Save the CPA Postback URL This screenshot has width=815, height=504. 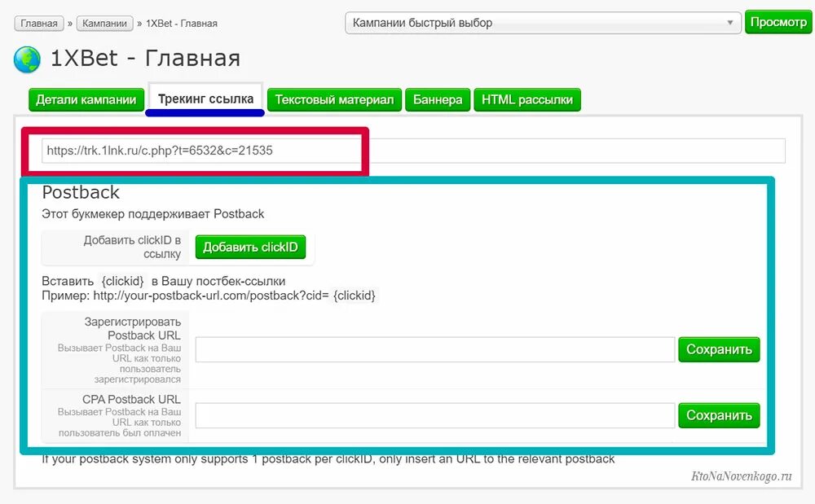[719, 415]
